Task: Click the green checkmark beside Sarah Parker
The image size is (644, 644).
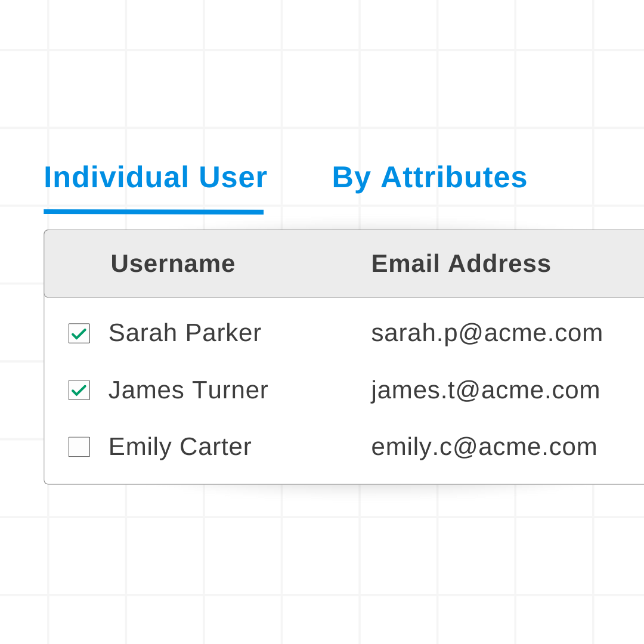Action: (x=79, y=334)
